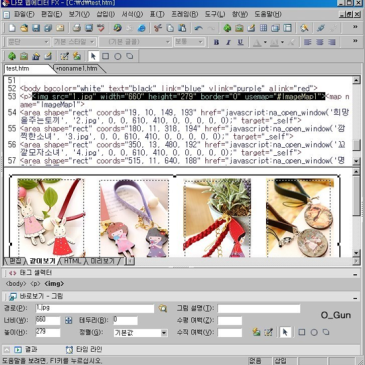Viewport: 365px width, 365px height.
Task: Click the Cut scissors icon
Action: [158, 28]
